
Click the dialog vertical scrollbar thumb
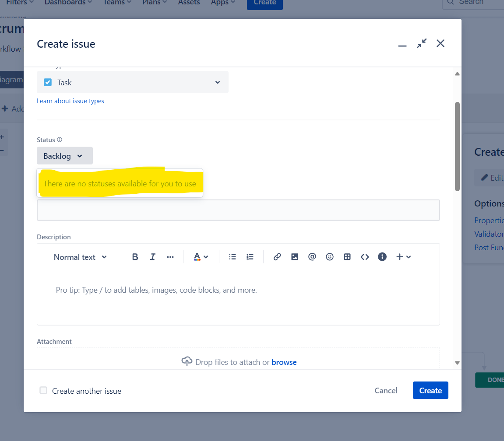click(457, 147)
